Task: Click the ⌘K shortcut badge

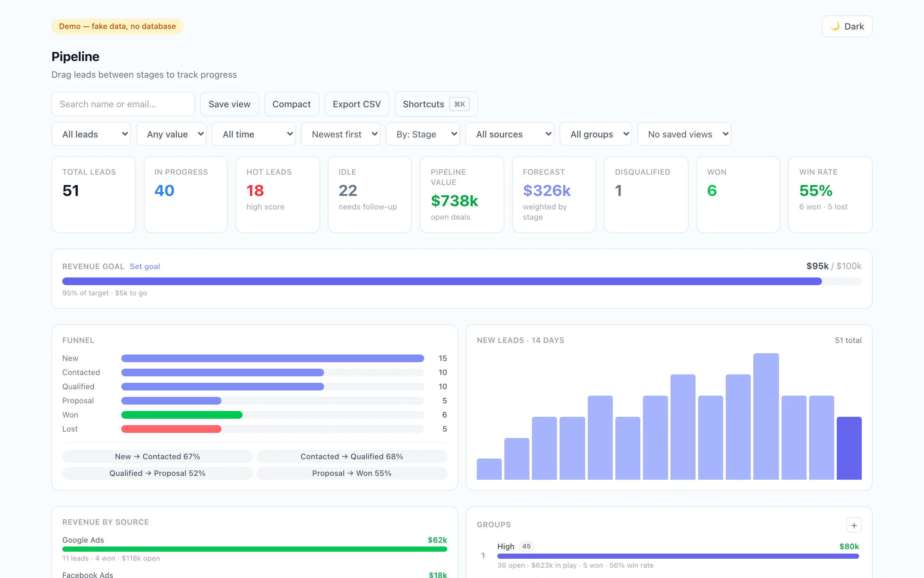Action: pos(459,104)
